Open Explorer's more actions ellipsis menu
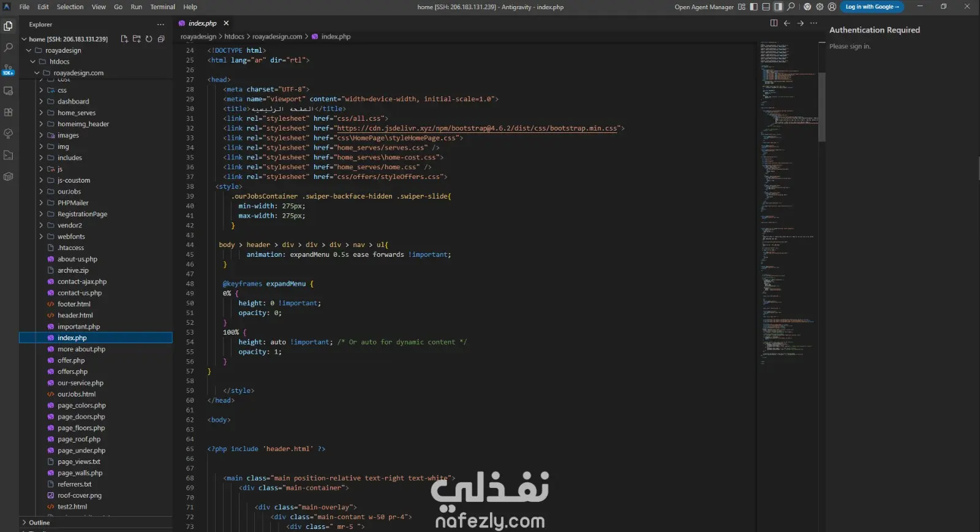The width and height of the screenshot is (980, 532). click(160, 25)
